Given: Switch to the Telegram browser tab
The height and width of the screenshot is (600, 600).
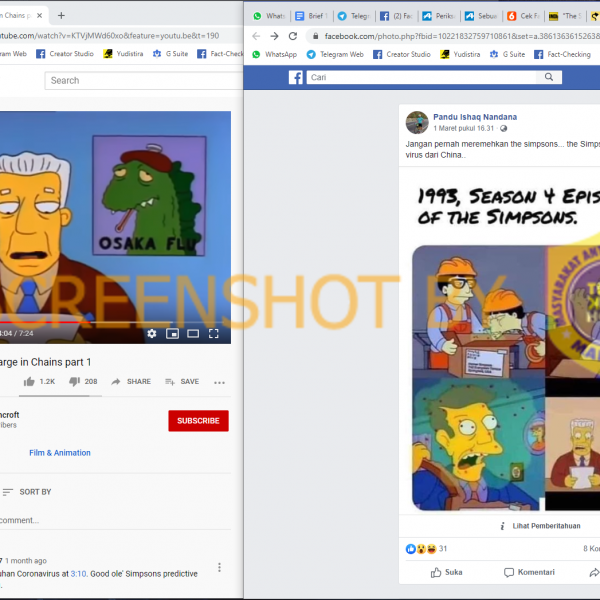Looking at the screenshot, I should pyautogui.click(x=354, y=16).
